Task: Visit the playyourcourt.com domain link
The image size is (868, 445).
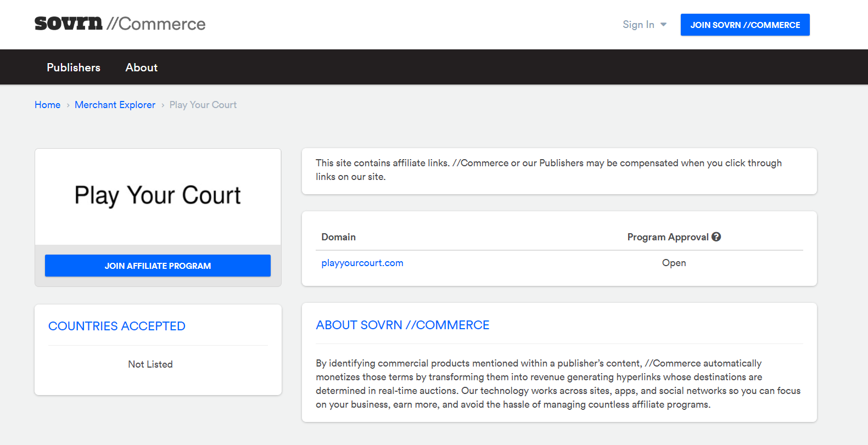Action: click(362, 263)
